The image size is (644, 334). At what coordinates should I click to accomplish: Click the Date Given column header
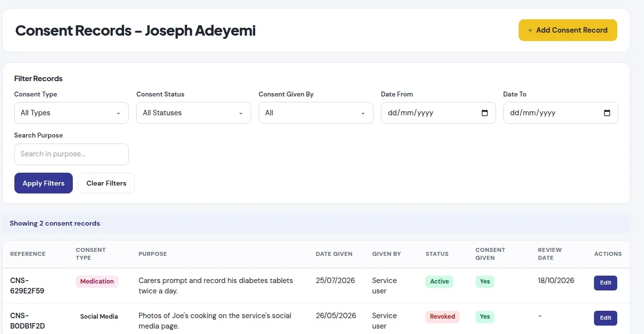click(x=334, y=254)
